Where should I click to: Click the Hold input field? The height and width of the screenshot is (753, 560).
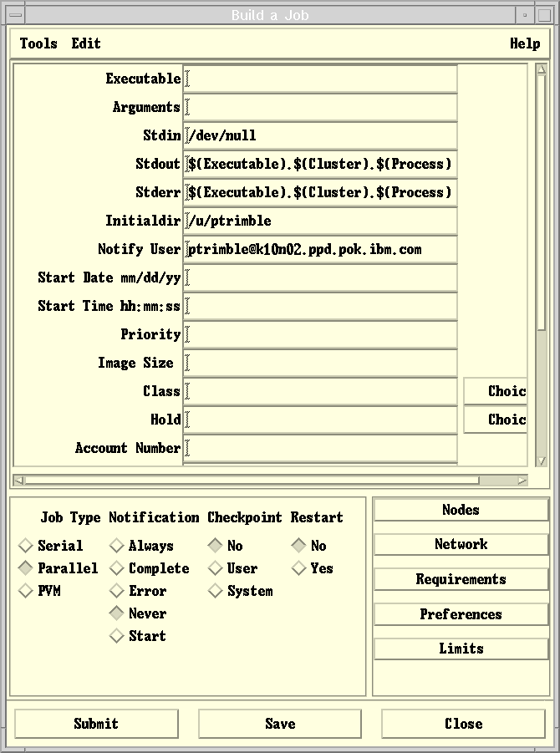(320, 420)
